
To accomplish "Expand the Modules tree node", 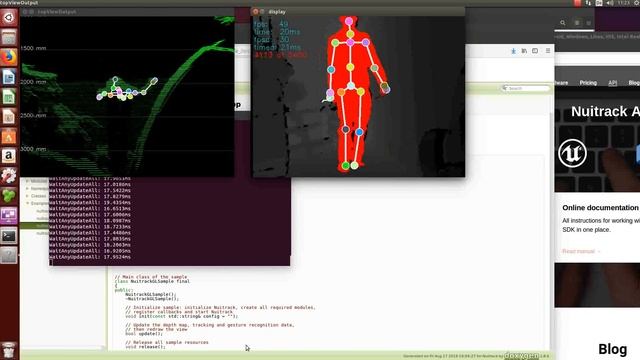I will (27, 181).
